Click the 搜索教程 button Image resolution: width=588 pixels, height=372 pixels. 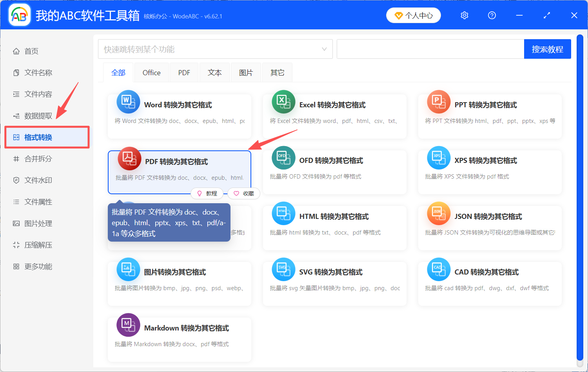pyautogui.click(x=548, y=49)
